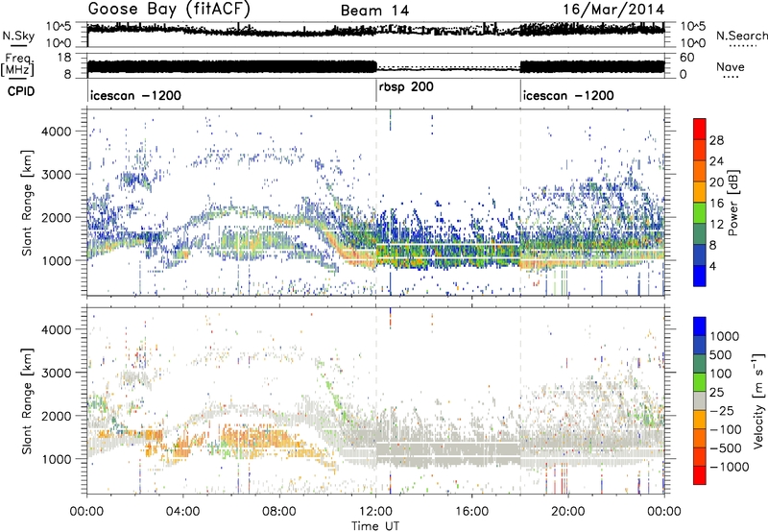
Task: Click the 'N.Search' legend label
Action: (x=741, y=36)
